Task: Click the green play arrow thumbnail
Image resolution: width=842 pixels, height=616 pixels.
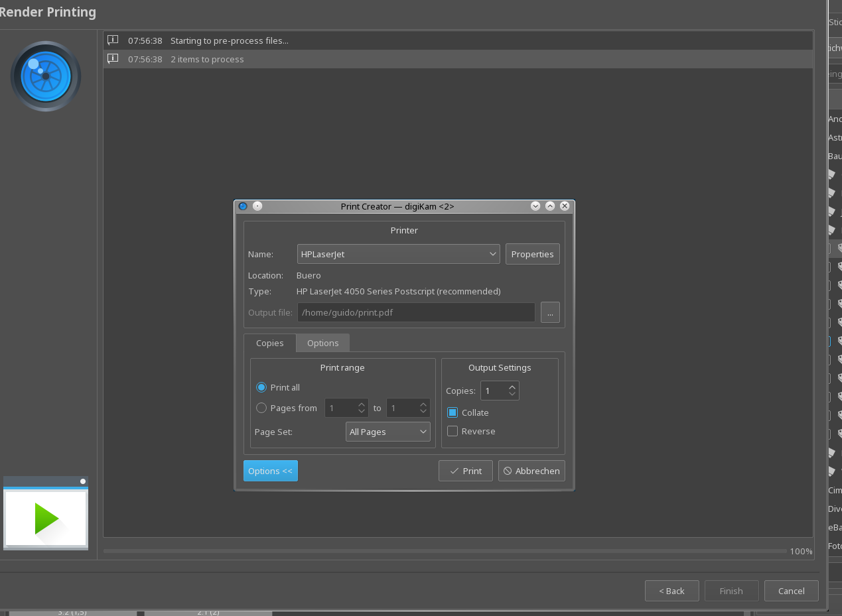Action: point(46,518)
